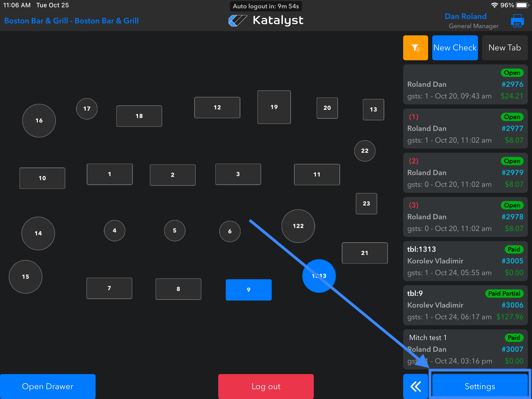Tap Dan Roland user name
Screen dimensions: 532x399
point(465,16)
